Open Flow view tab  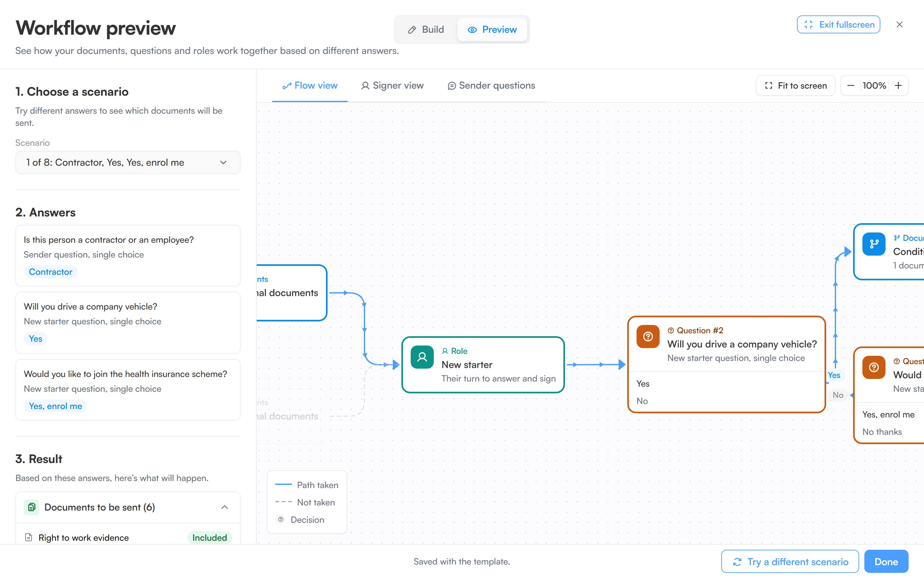310,86
